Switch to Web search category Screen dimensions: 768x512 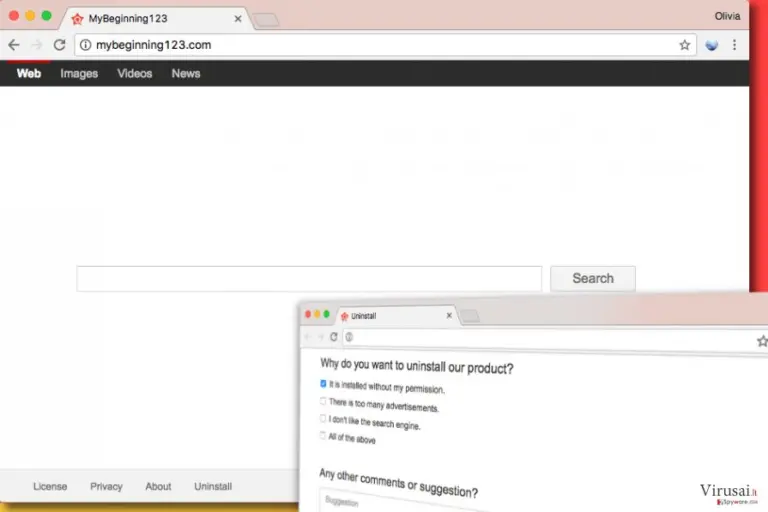(x=29, y=73)
